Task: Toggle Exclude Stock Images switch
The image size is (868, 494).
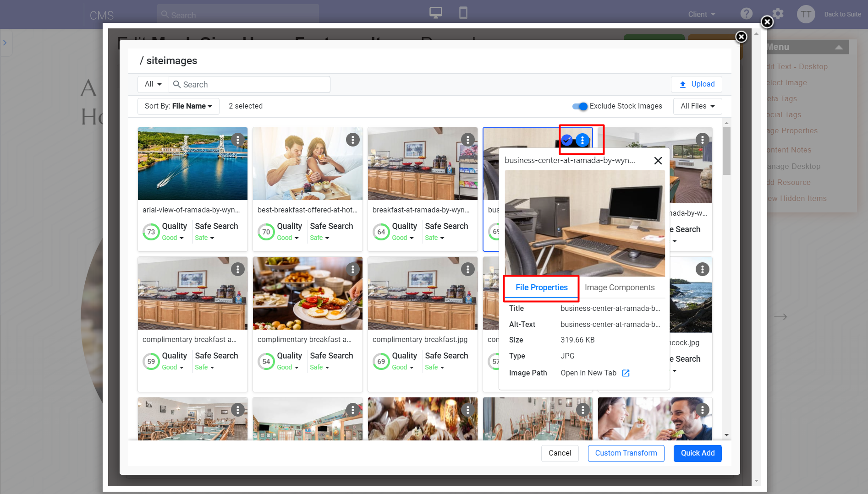Action: [x=580, y=106]
